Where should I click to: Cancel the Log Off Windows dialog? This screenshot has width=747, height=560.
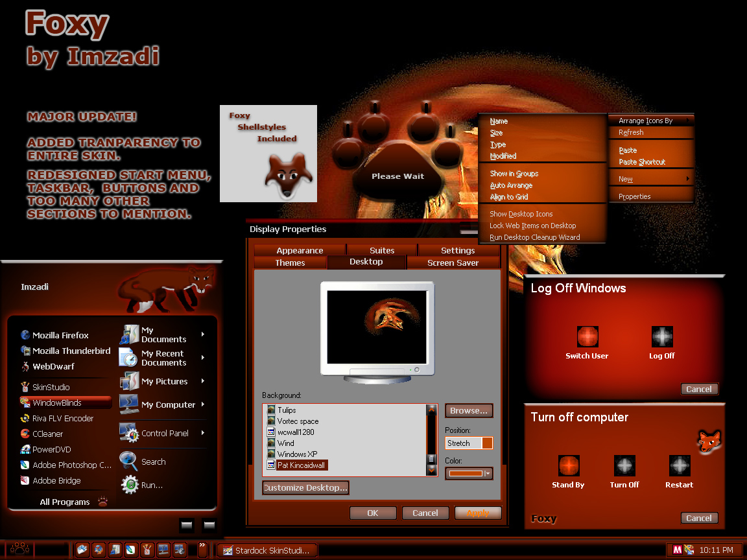coord(699,389)
